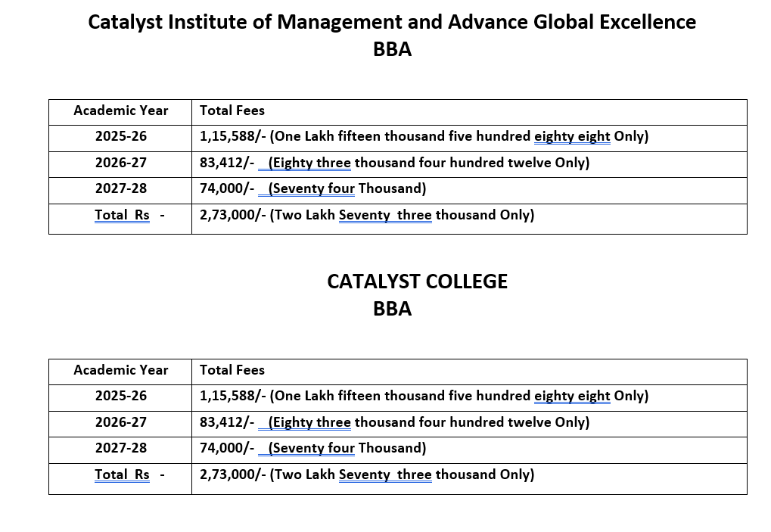Click the 2026-27 cell in the top table
This screenshot has height=532, width=771.
coord(121,163)
